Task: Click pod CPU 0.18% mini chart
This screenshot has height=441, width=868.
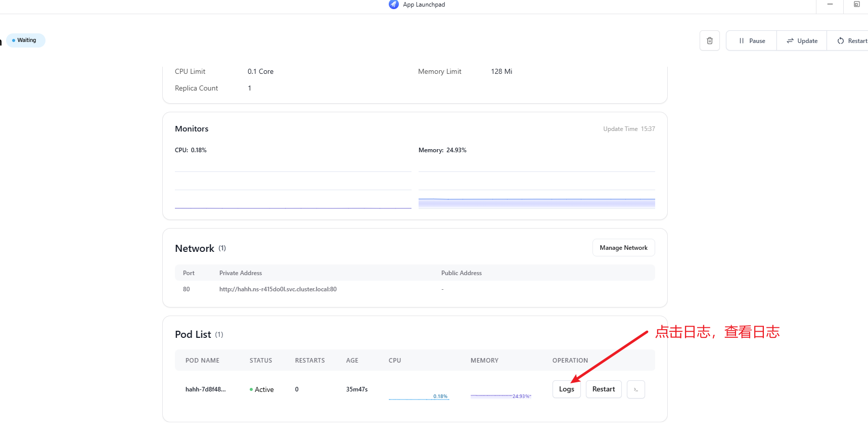Action: pos(419,395)
